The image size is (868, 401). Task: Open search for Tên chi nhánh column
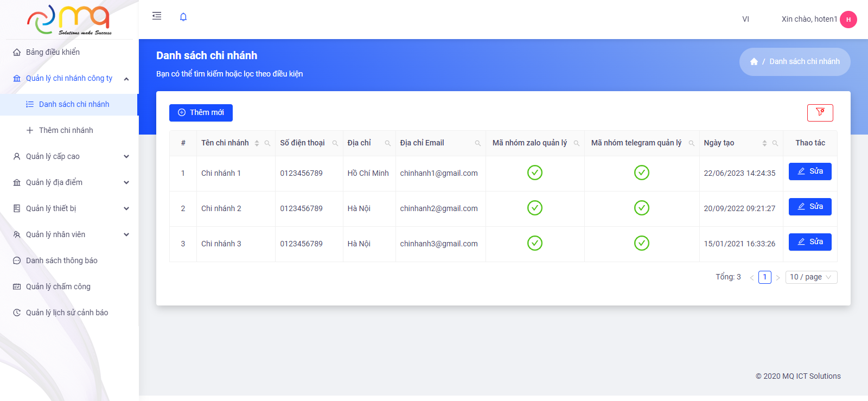tap(267, 143)
